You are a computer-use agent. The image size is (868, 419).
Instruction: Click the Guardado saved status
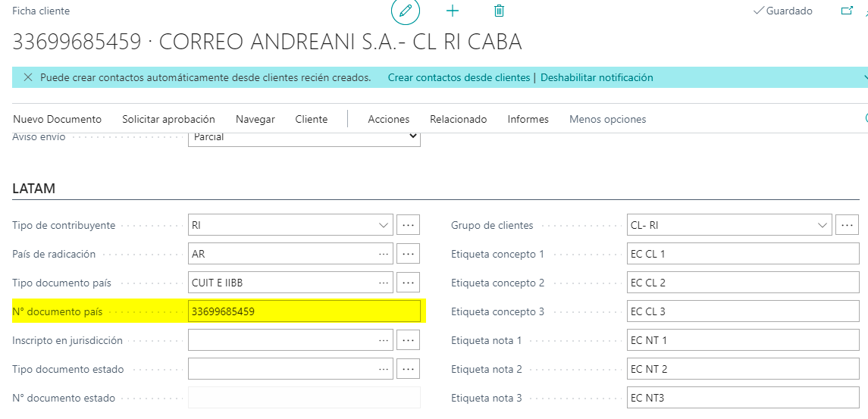coord(783,11)
